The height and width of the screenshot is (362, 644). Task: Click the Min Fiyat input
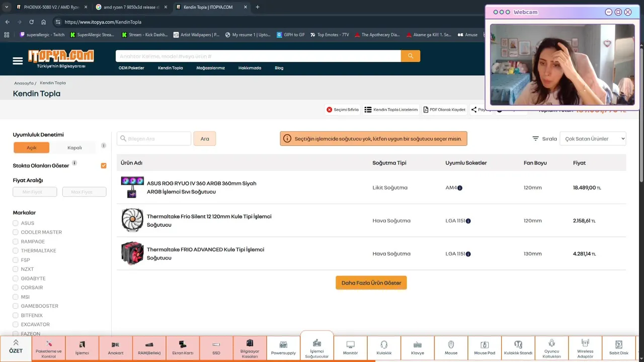[x=35, y=192]
